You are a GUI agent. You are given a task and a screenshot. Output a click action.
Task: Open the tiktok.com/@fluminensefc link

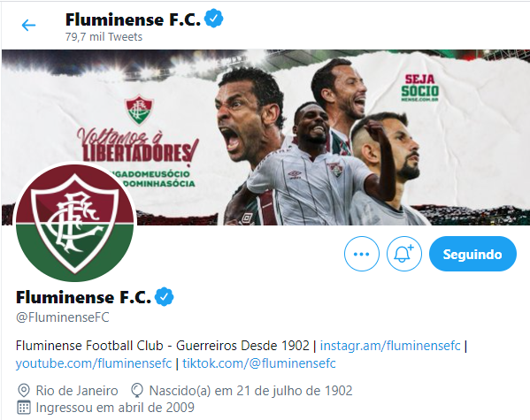(259, 363)
